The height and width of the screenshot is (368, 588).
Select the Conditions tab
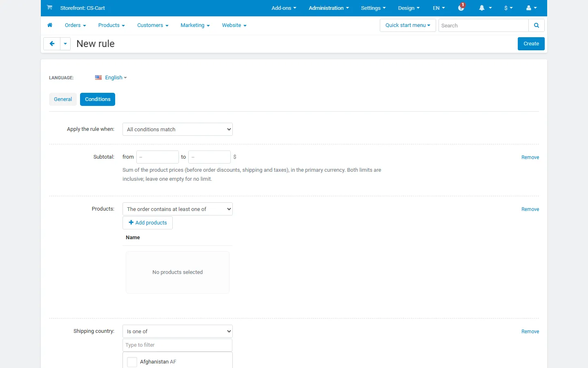(x=98, y=99)
